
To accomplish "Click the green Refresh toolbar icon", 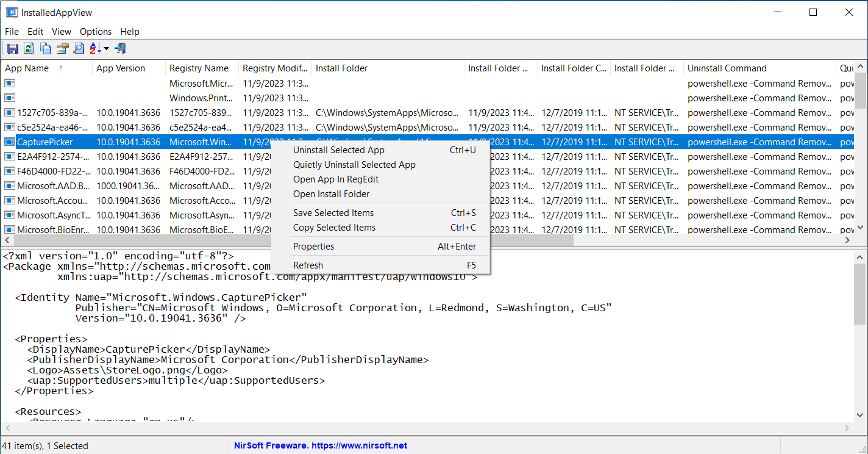I will [x=29, y=49].
